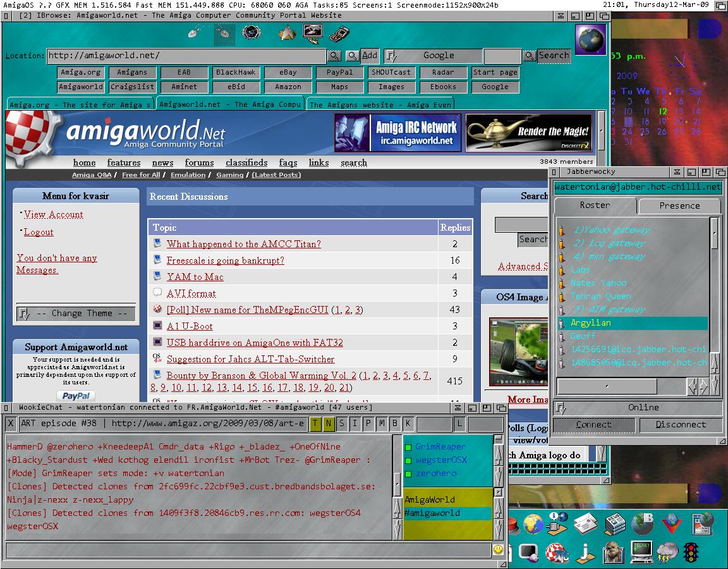The image size is (728, 569).
Task: Open the location history popup button
Action: pyautogui.click(x=334, y=56)
